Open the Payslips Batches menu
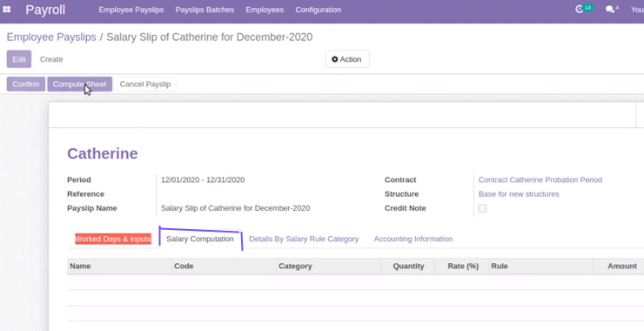 click(x=205, y=10)
